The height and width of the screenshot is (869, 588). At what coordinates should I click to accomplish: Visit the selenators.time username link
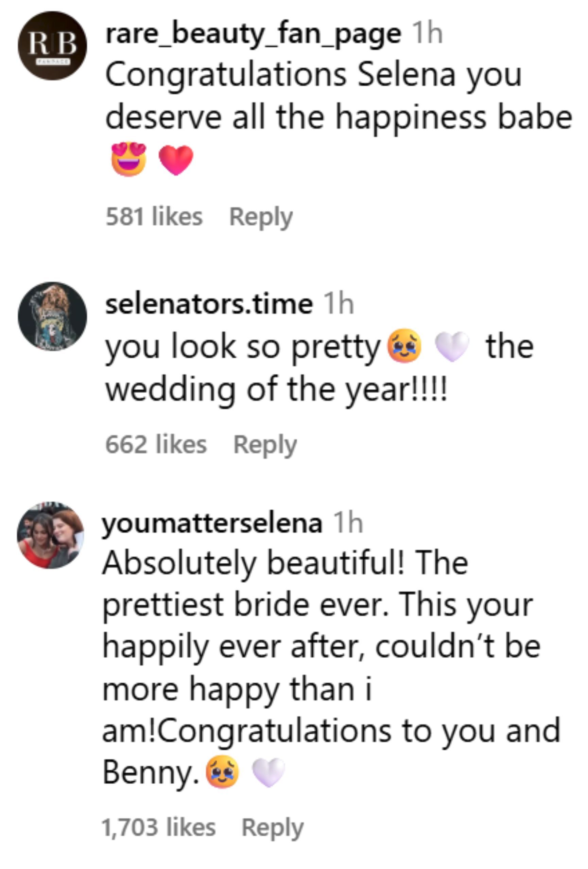(209, 304)
